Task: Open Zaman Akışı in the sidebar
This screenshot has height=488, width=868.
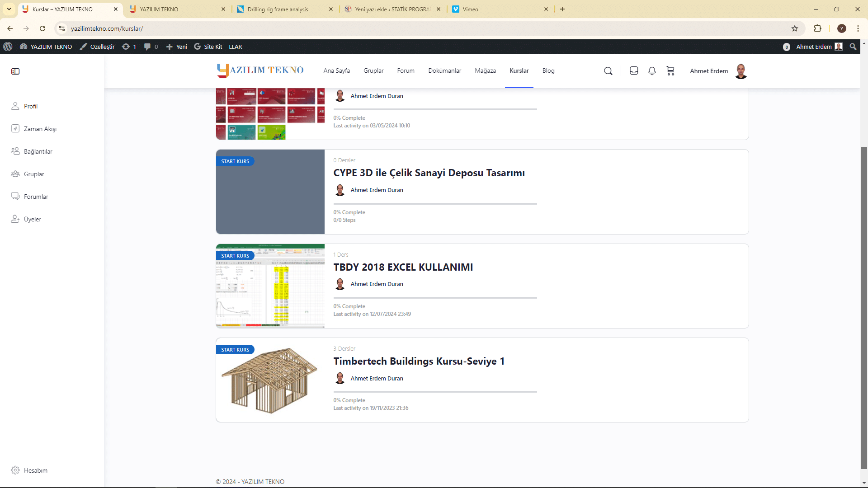Action: point(40,129)
